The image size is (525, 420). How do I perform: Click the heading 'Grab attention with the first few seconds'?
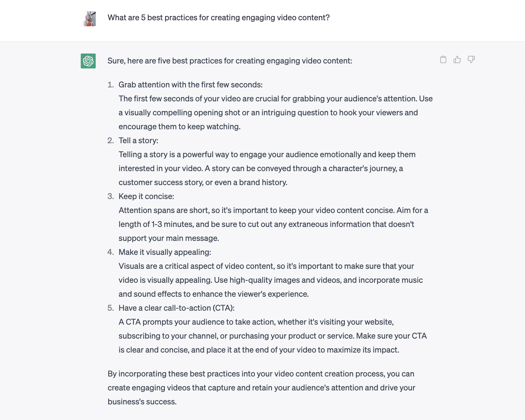190,85
